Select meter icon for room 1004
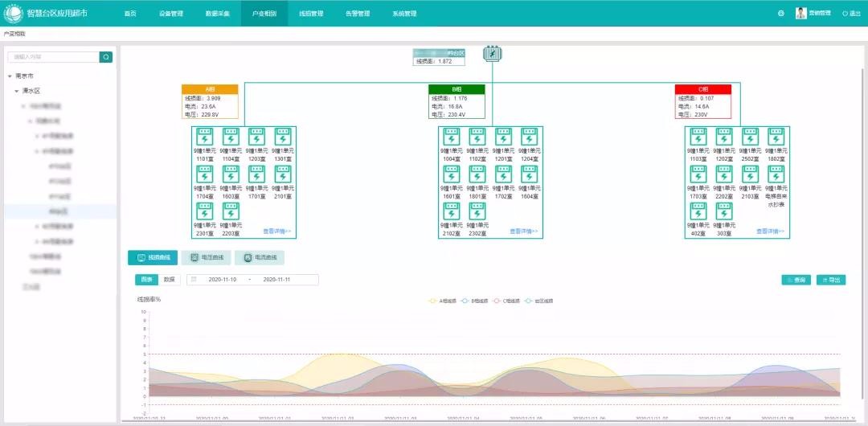Screen dimensions: 868x426 point(451,137)
